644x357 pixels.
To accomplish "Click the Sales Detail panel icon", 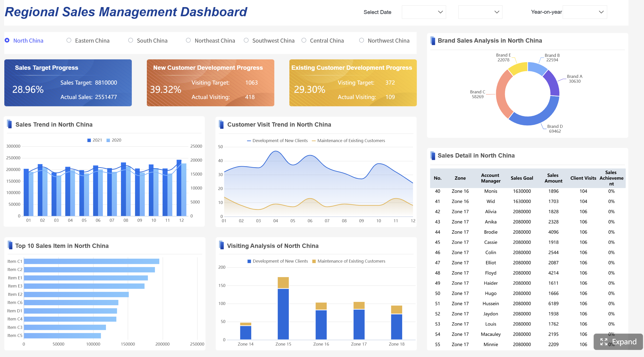I will 433,155.
